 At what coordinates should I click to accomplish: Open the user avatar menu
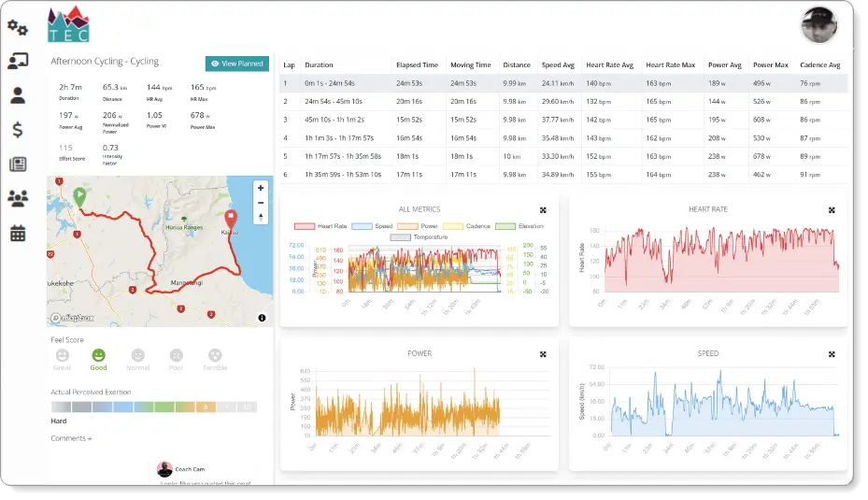coord(818,25)
